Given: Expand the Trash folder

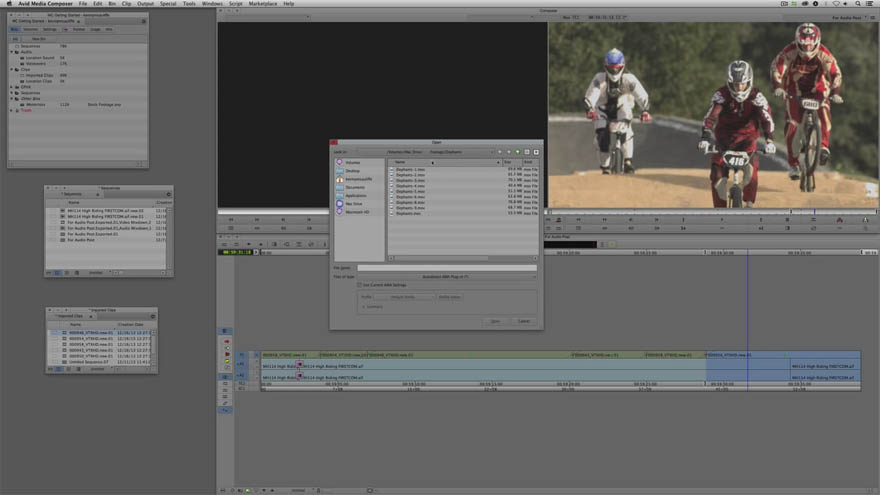Looking at the screenshot, I should click(x=12, y=111).
